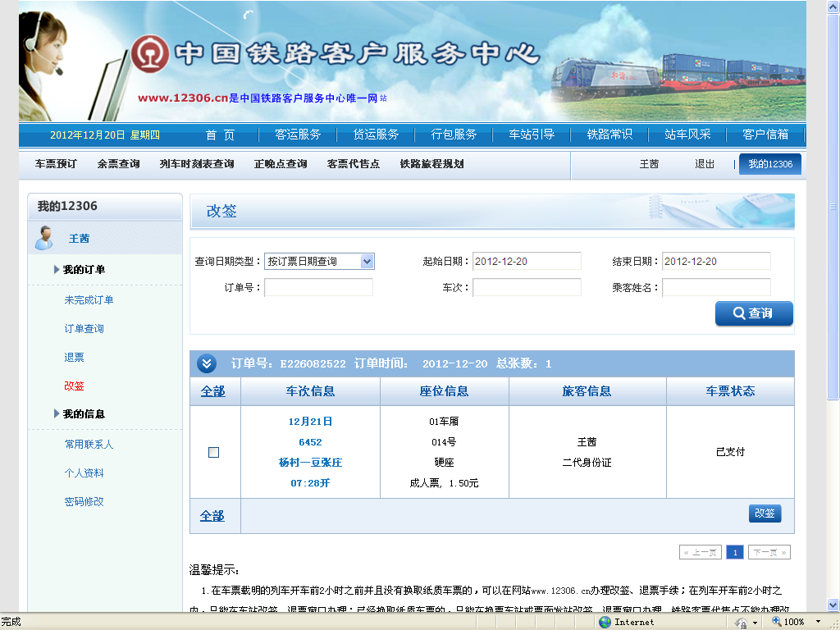Image resolution: width=840 pixels, height=630 pixels.
Task: Go to 铁路旅程规划 tab
Action: pos(431,164)
